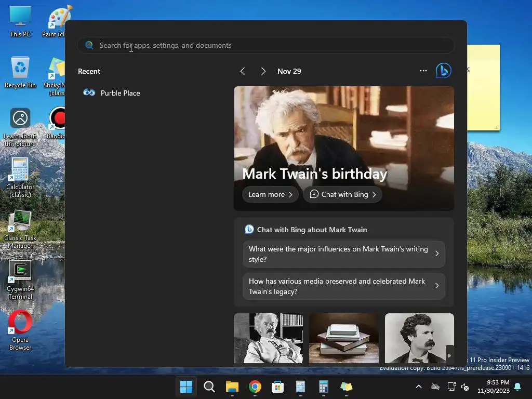This screenshot has width=532, height=399.
Task: Click Learn more about Mark Twain's birthday
Action: [x=270, y=194]
